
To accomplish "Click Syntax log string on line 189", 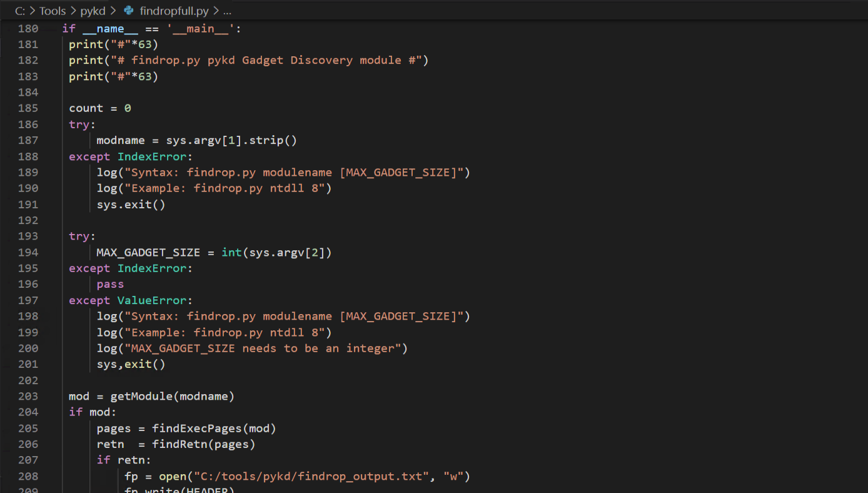I will tap(294, 172).
